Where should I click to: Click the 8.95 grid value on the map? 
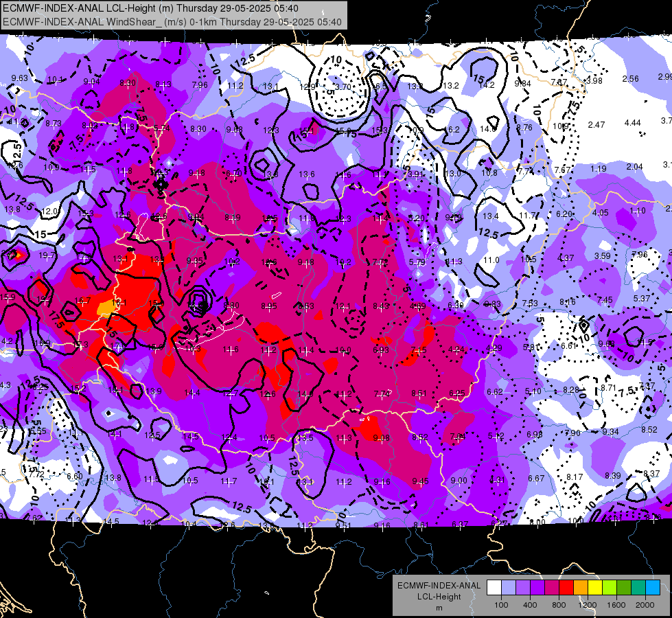269,306
